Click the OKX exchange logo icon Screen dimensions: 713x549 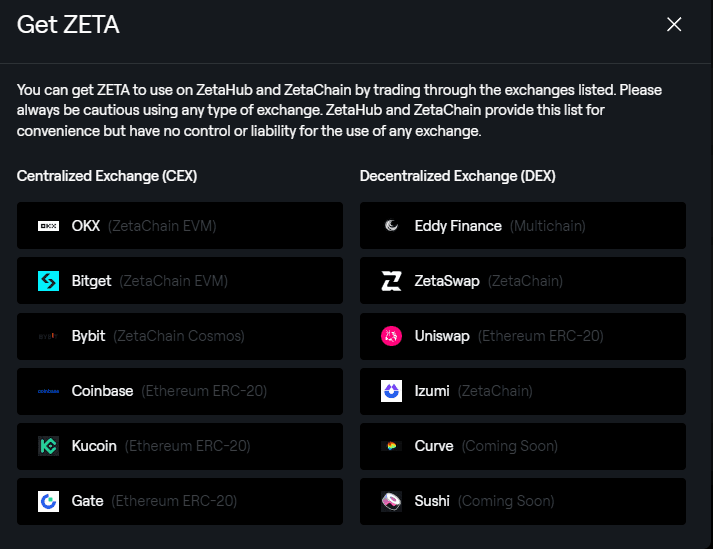pos(48,226)
